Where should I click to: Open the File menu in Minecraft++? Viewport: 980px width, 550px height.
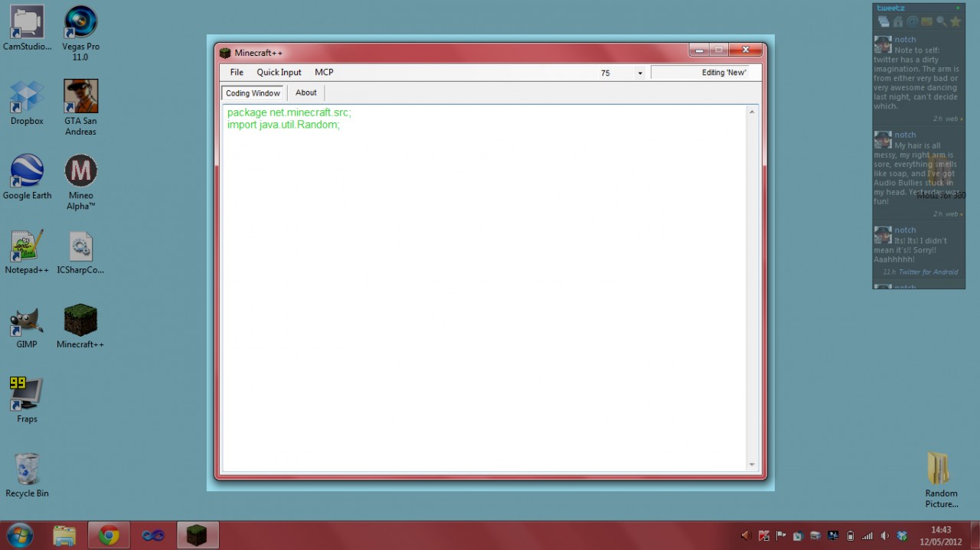tap(236, 72)
